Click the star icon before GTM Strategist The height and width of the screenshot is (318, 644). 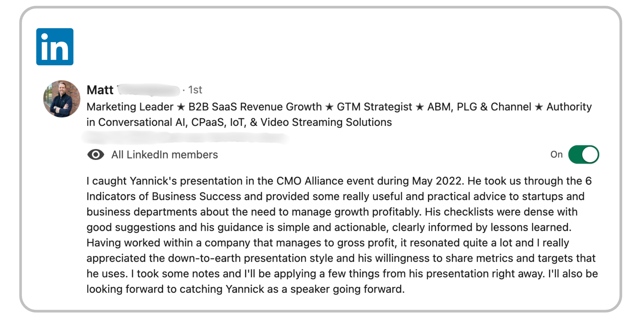329,107
